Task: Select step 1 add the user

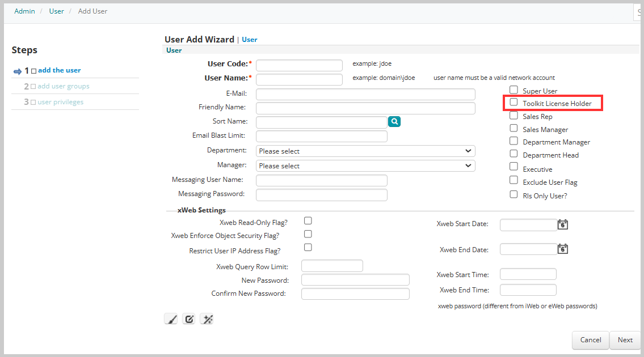Action: point(59,70)
